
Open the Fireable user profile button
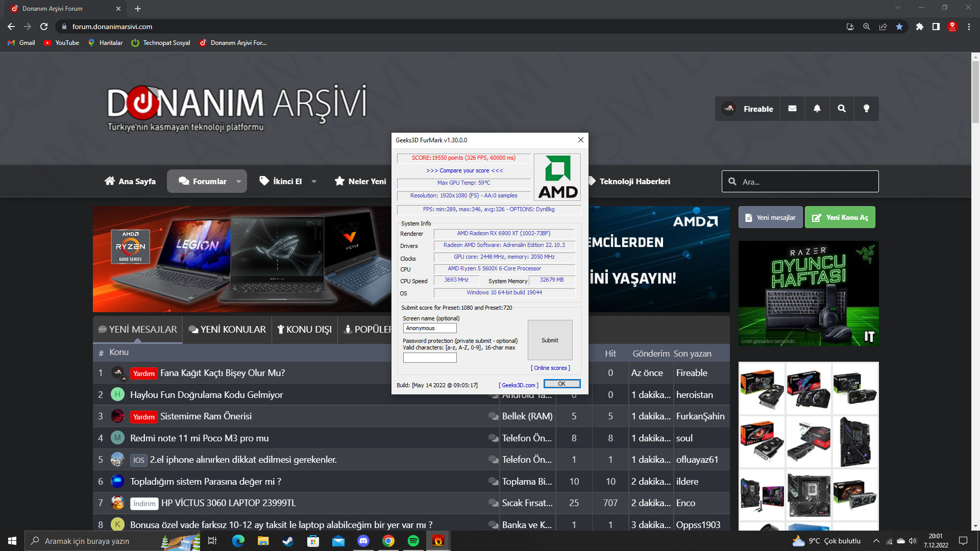[747, 109]
